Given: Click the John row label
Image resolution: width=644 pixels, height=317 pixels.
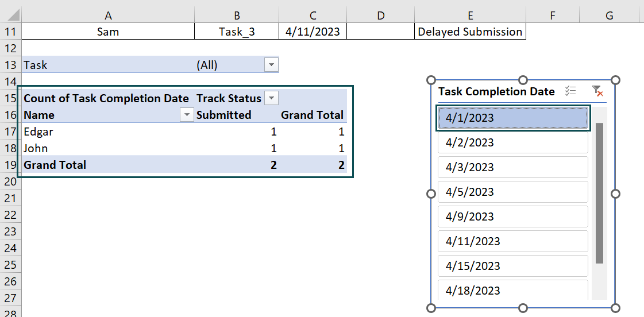Looking at the screenshot, I should (x=108, y=148).
